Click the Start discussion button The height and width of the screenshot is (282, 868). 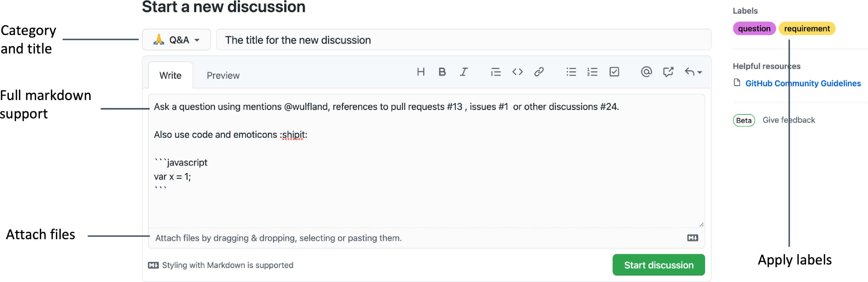658,265
